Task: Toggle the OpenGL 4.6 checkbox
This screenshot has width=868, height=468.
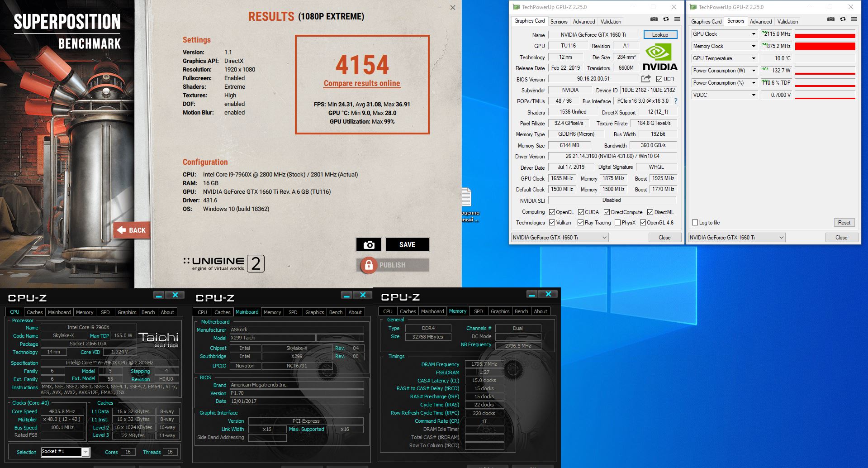Action: point(643,223)
